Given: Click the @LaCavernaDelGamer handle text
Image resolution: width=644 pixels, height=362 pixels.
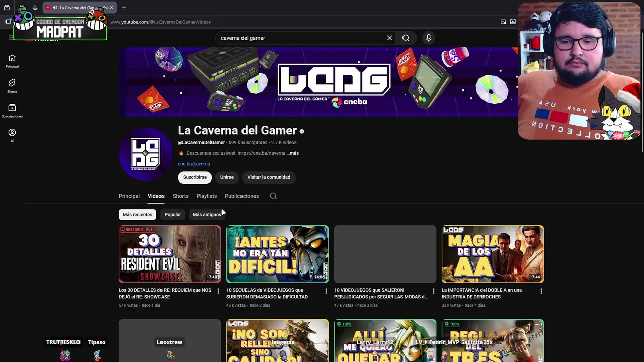Looking at the screenshot, I should pyautogui.click(x=201, y=143).
